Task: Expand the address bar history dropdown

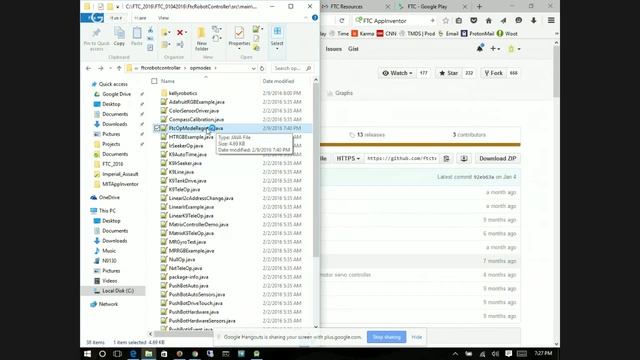Action: [x=253, y=68]
